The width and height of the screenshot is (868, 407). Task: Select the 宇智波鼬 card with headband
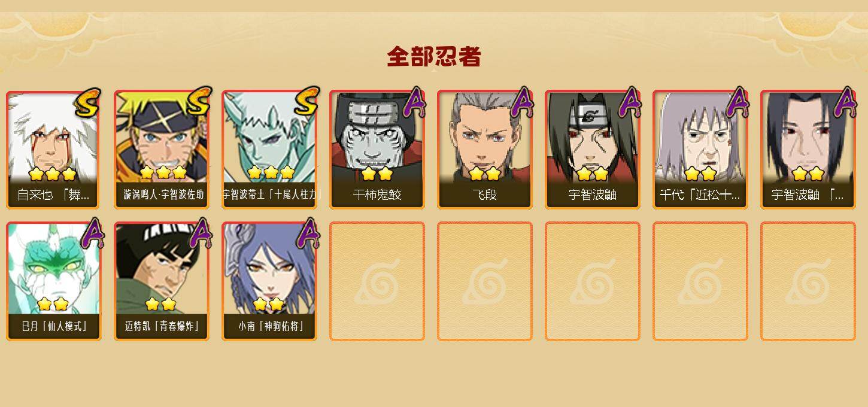pyautogui.click(x=593, y=150)
